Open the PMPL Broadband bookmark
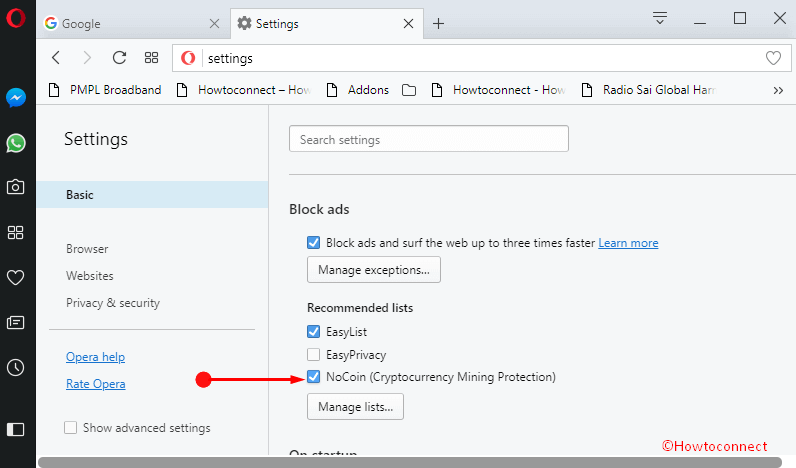The image size is (796, 468). [105, 90]
